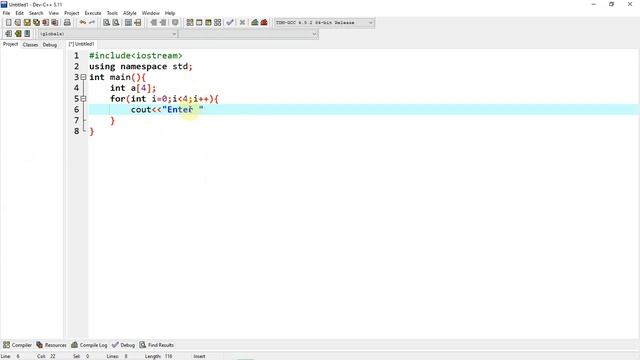
Task: Click the Profile analysis toolbar icon
Action: pos(255,22)
